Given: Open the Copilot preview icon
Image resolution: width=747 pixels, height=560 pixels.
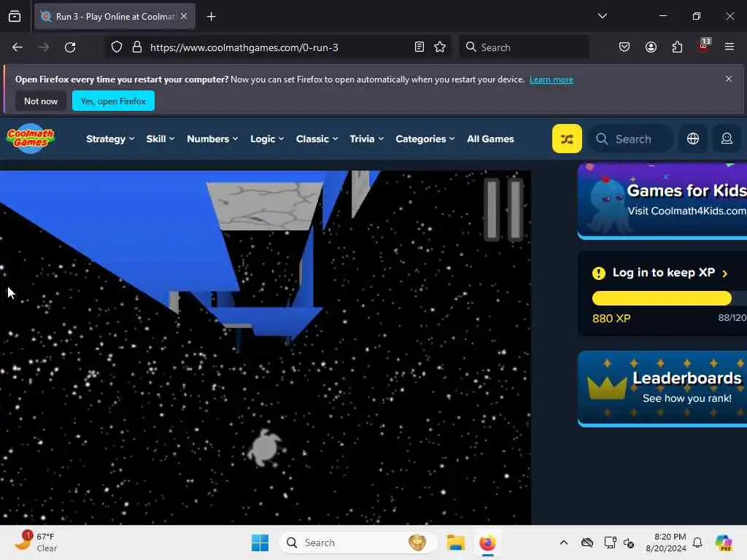Looking at the screenshot, I should [x=723, y=542].
